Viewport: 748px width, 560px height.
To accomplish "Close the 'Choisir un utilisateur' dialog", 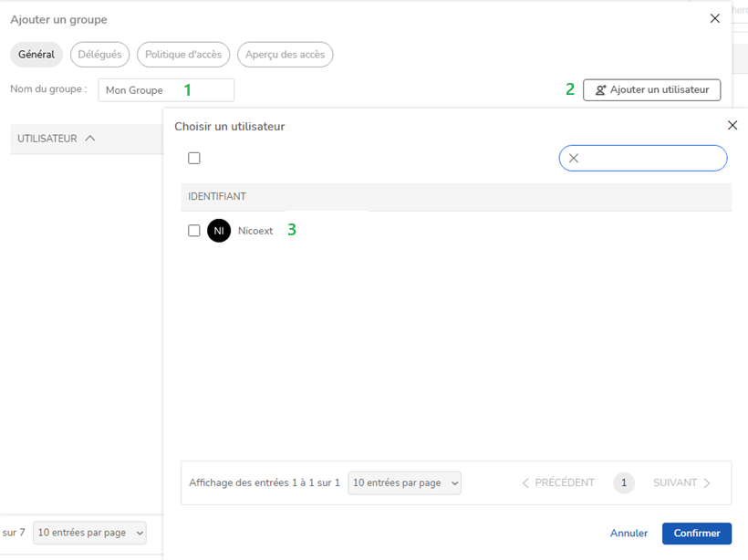I will (x=732, y=126).
